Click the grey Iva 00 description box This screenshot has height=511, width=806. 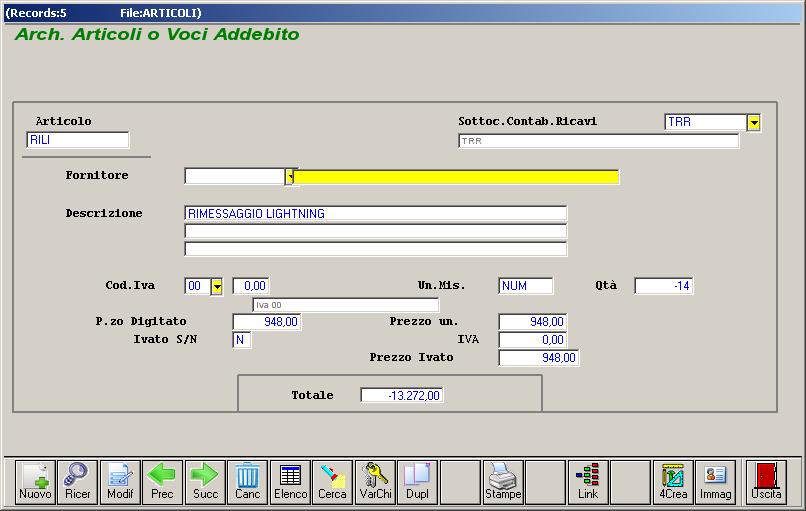click(345, 305)
